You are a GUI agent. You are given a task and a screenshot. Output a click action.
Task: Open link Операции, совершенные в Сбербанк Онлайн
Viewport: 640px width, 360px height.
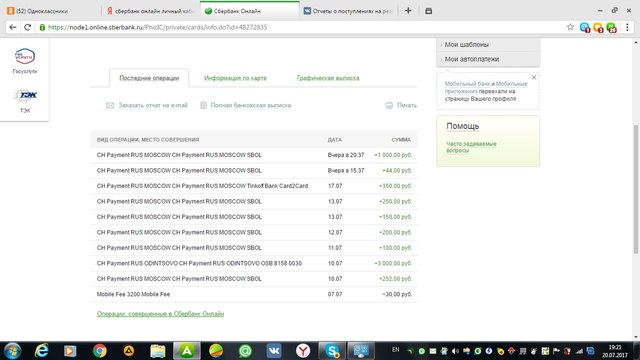pos(160,313)
